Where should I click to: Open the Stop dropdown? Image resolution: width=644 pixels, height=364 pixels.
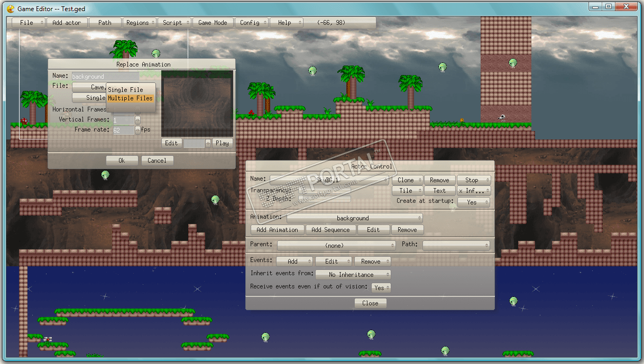point(474,180)
